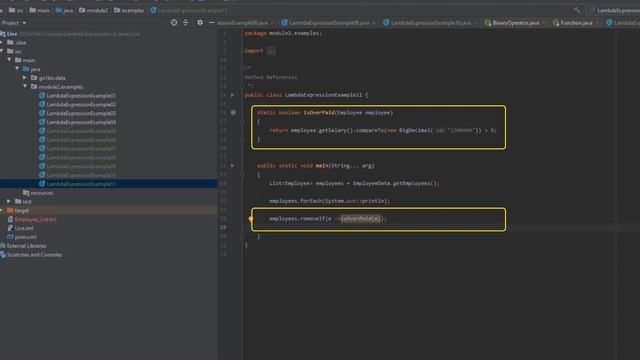Click the expand/collapse all icon in Project panel

[186, 22]
